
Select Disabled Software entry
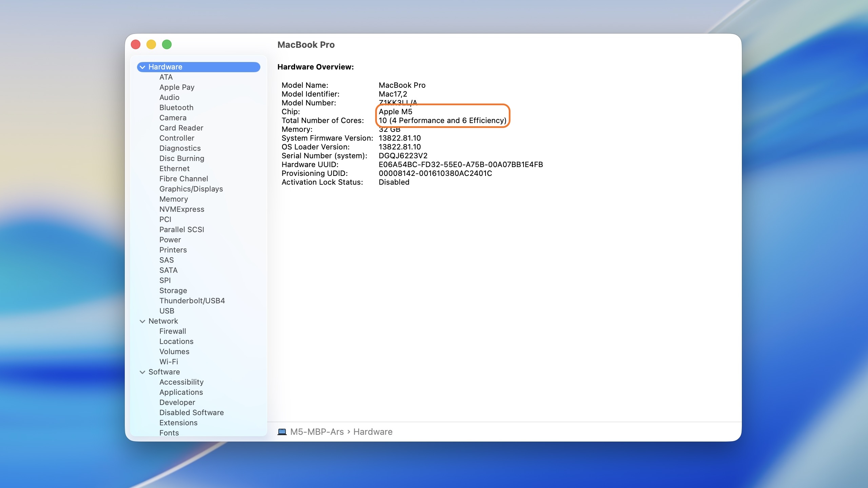[191, 412]
